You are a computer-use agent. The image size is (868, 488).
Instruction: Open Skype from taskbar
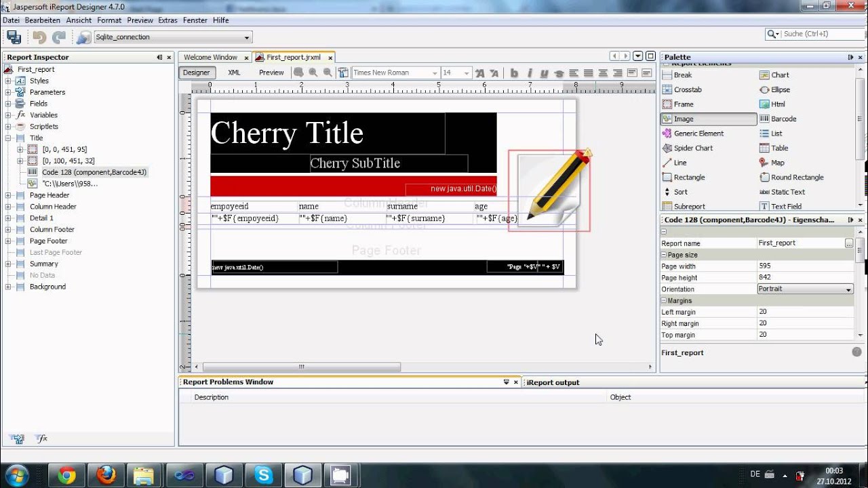click(263, 476)
